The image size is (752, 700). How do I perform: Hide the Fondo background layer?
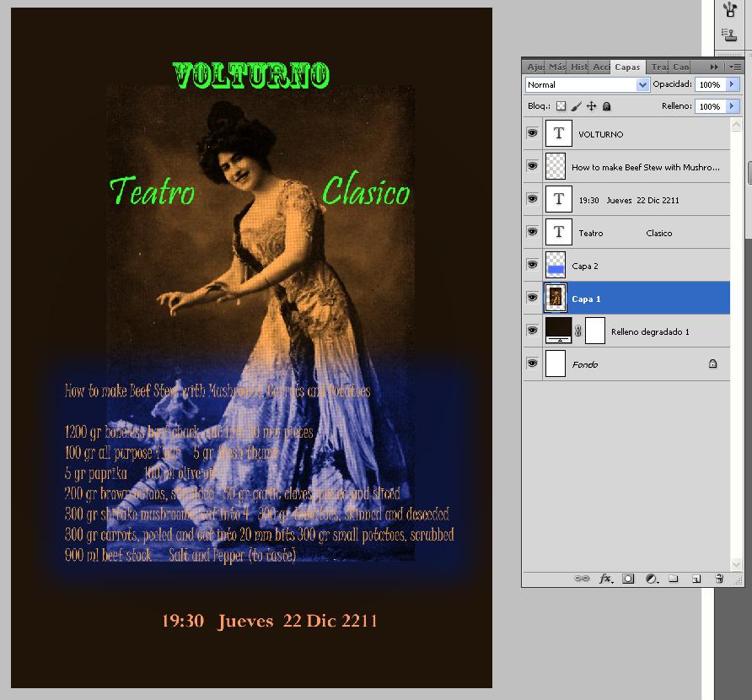point(532,363)
